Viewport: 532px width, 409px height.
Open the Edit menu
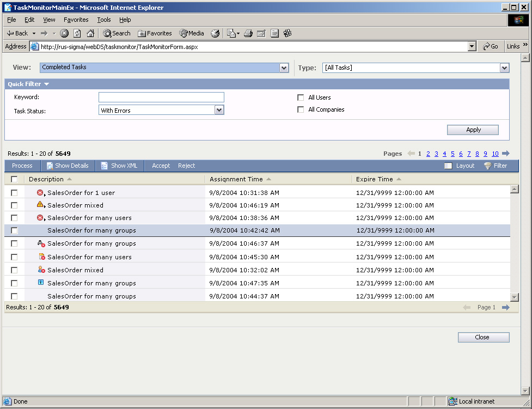(29, 20)
